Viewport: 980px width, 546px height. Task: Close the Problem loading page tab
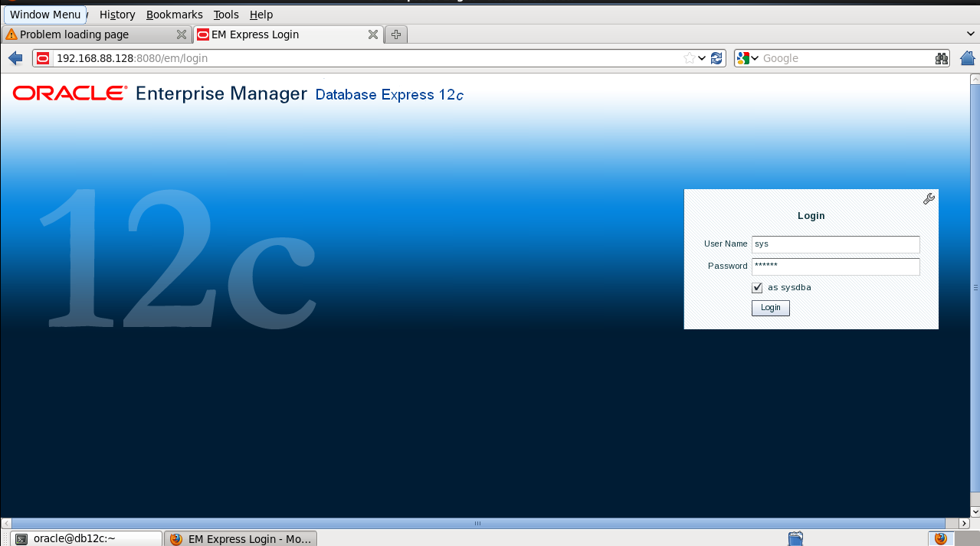click(182, 34)
